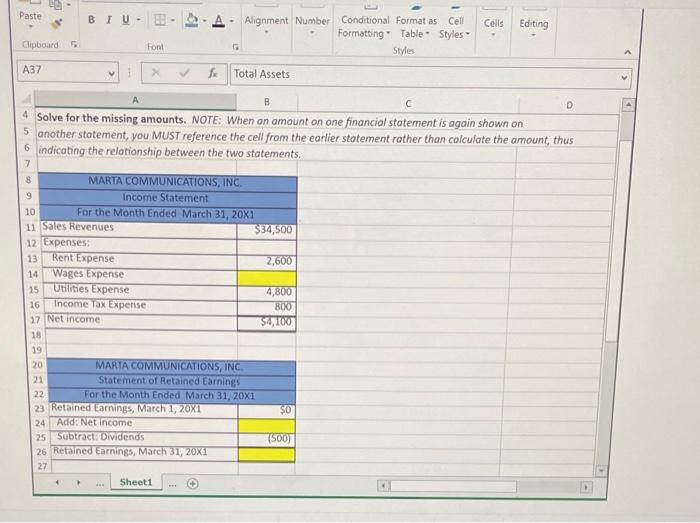Viewport: 700px width, 523px height.
Task: Select row 14 header
Action: point(33,274)
